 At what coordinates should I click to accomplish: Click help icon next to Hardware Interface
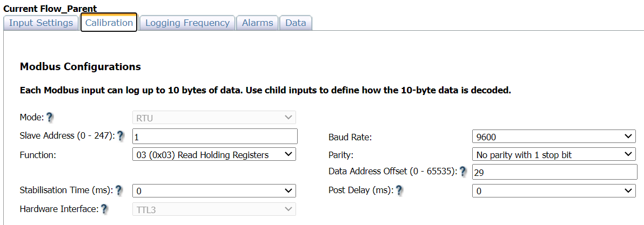(x=104, y=209)
